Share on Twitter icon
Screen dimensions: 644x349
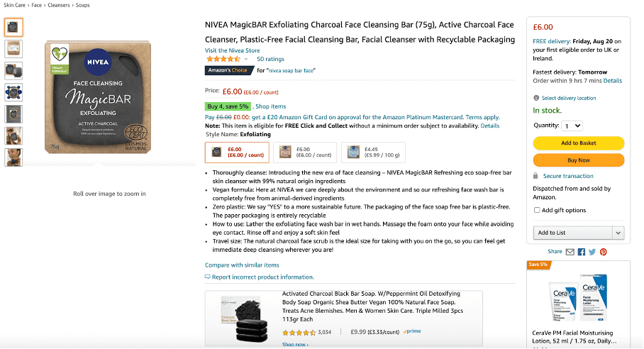(x=592, y=252)
